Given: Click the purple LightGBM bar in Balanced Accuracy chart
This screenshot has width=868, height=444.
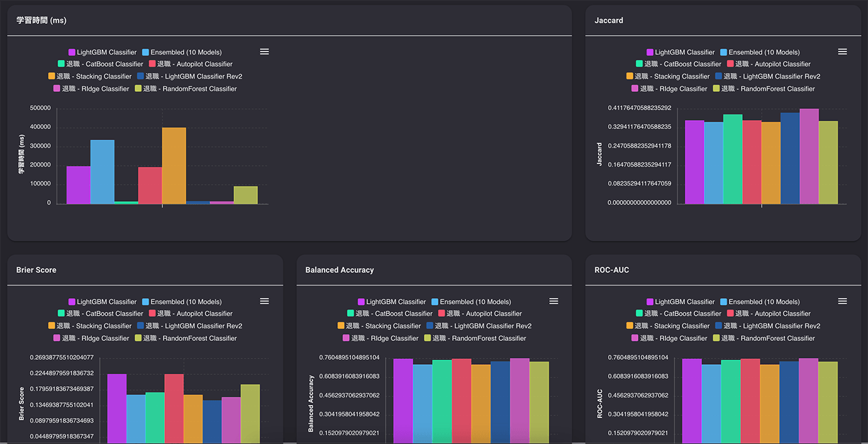Looking at the screenshot, I should pyautogui.click(x=403, y=401).
